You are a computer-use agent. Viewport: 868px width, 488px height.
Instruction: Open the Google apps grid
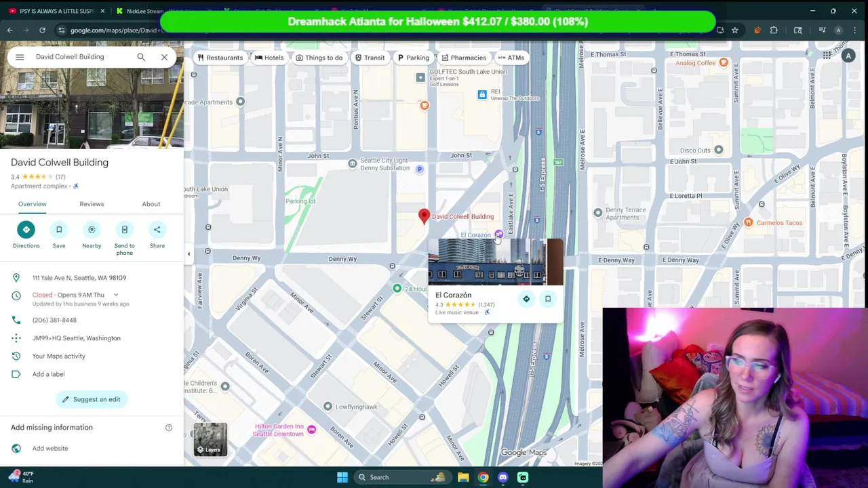[827, 56]
